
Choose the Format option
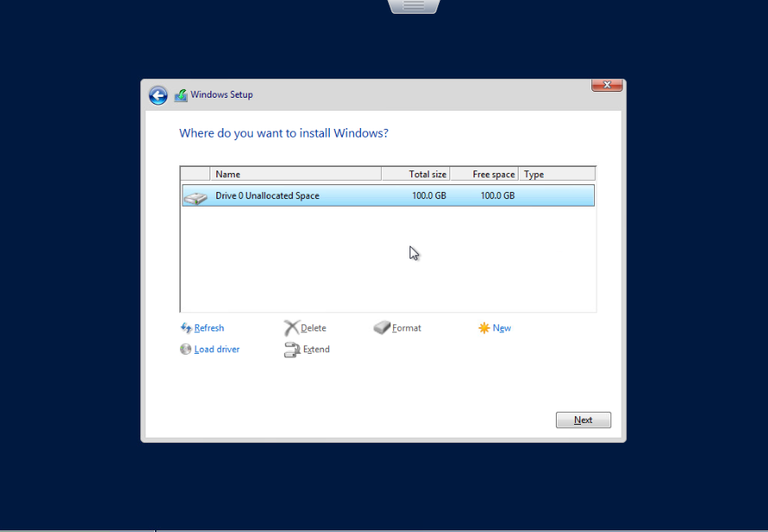406,328
